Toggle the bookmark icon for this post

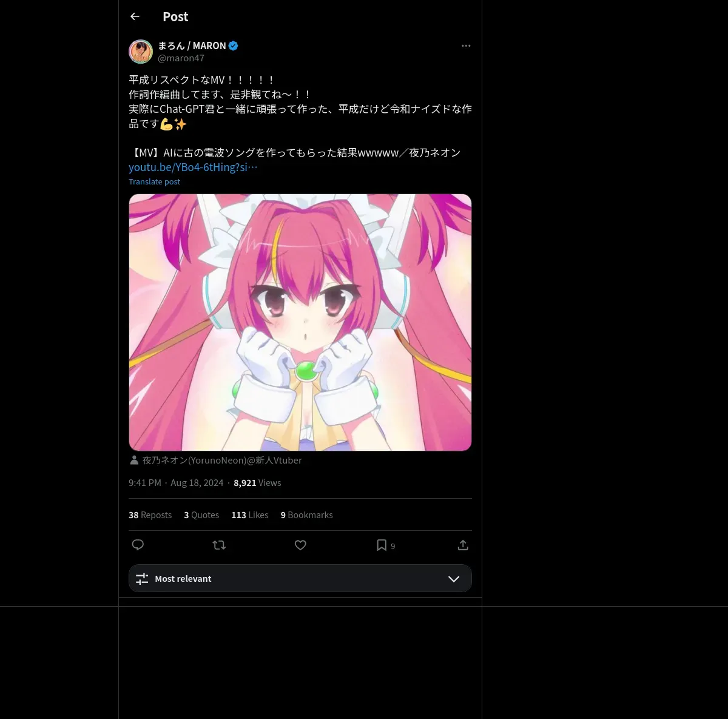click(x=382, y=545)
